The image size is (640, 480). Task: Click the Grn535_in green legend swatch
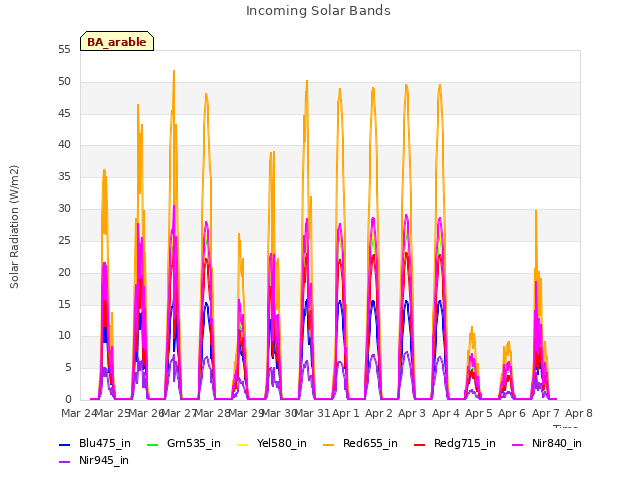click(x=152, y=444)
